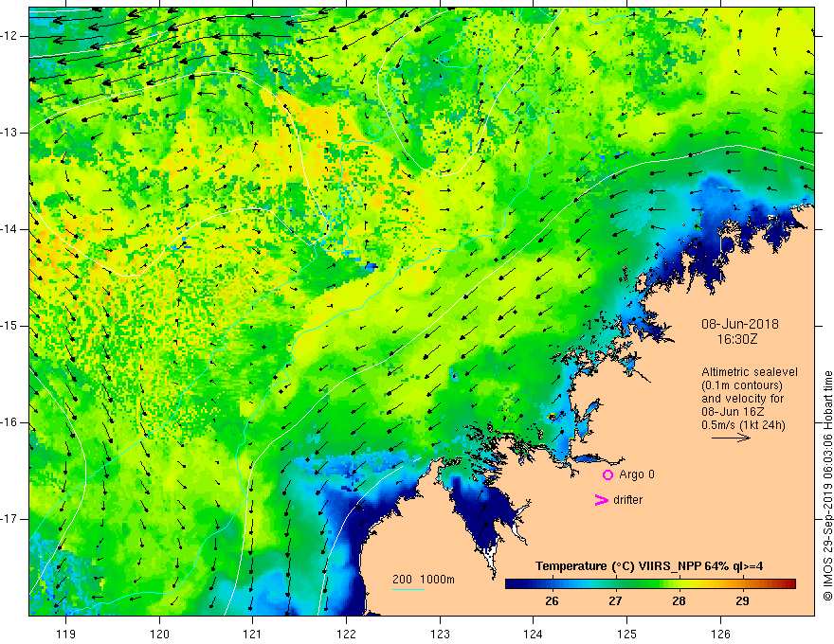Click the 'Temperature (°C) VIIRS_NPP 64% ql>=4' title

[649, 566]
